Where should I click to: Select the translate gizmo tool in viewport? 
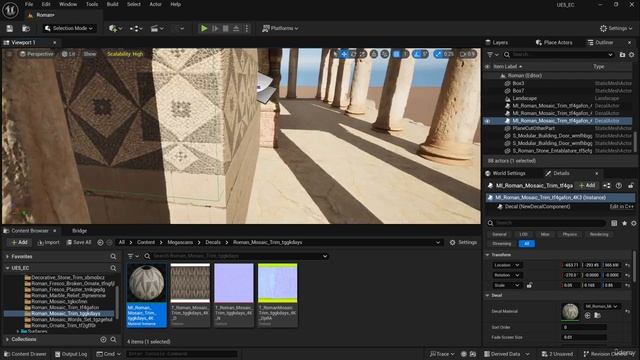tap(344, 54)
